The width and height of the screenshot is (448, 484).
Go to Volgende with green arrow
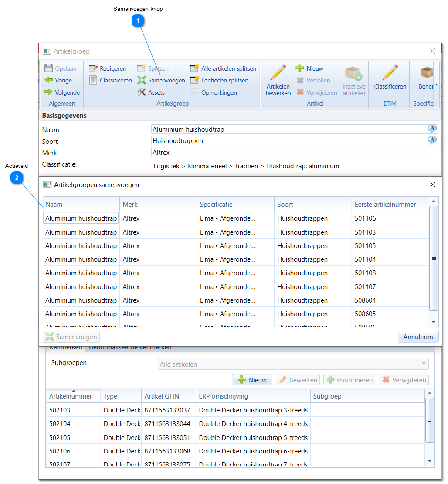tap(62, 92)
